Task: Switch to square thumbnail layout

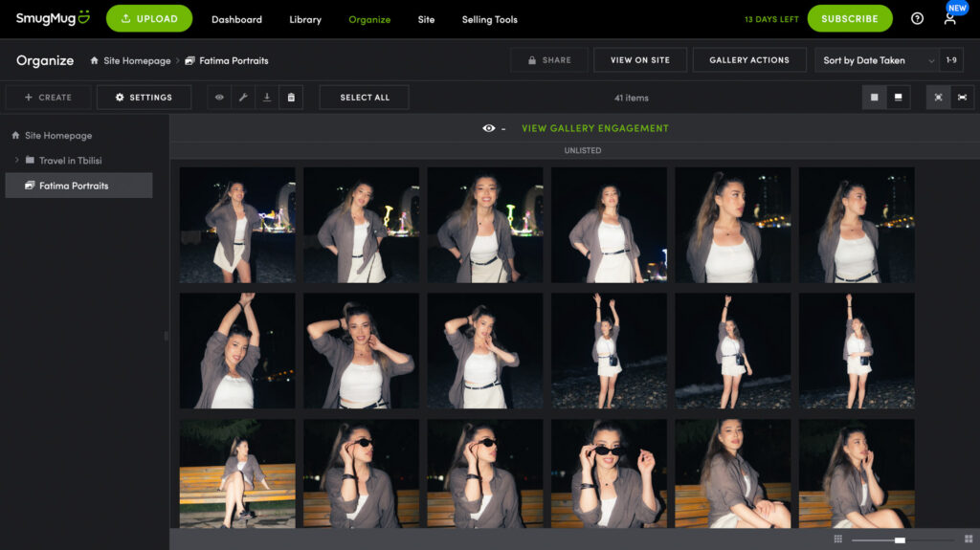Action: [875, 98]
